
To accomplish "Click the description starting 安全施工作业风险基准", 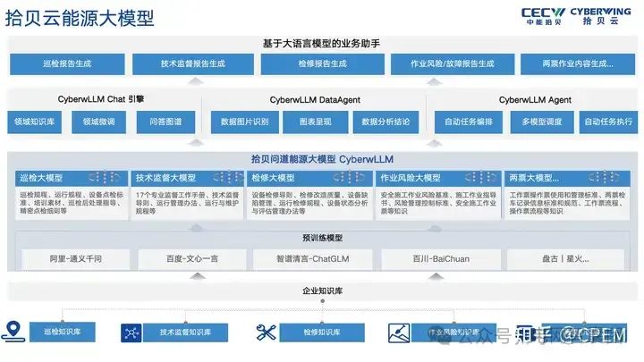I will [x=438, y=203].
